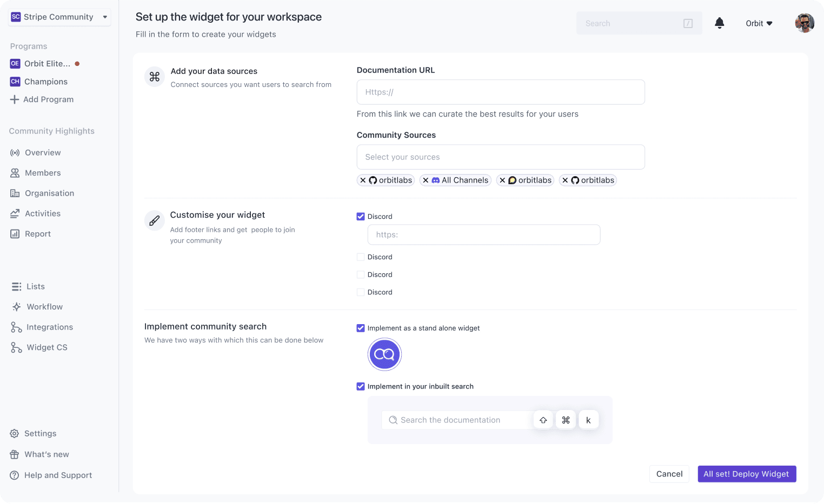Image resolution: width=824 pixels, height=504 pixels.
Task: Click the shift key icon in search preview
Action: [x=543, y=420]
